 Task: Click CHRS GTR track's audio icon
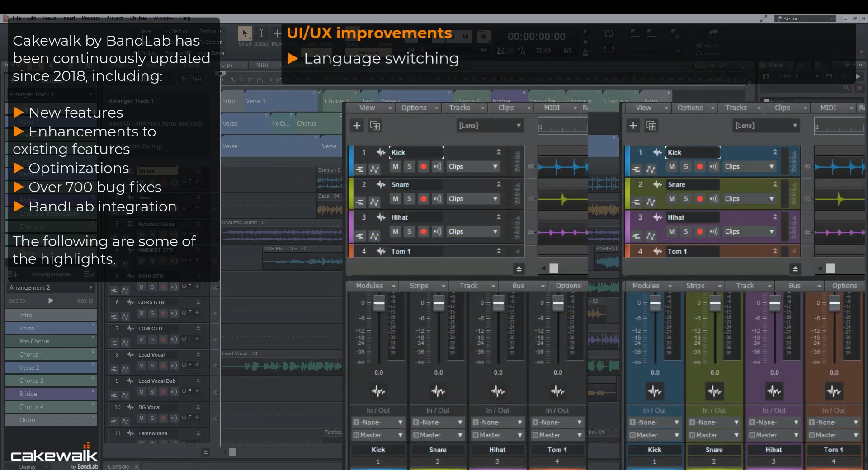point(130,302)
